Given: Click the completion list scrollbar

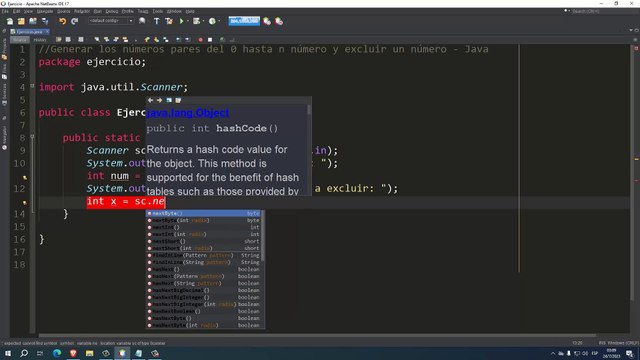Looking at the screenshot, I should [x=262, y=236].
